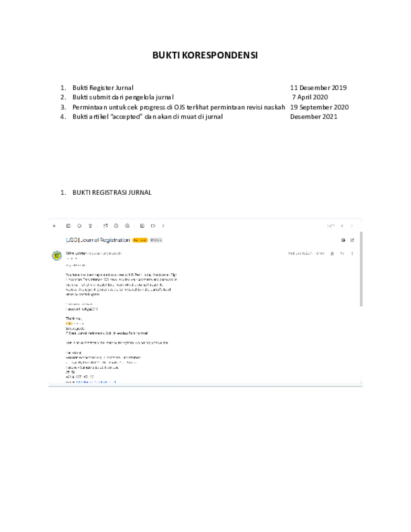Print all using the printer icon

click(x=343, y=240)
